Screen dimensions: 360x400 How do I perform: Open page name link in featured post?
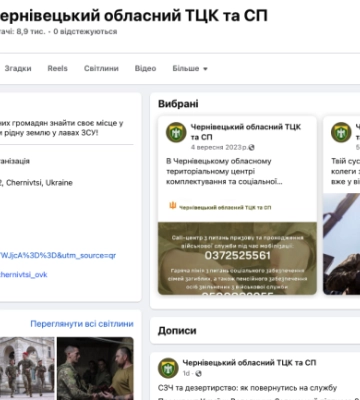[x=246, y=132]
